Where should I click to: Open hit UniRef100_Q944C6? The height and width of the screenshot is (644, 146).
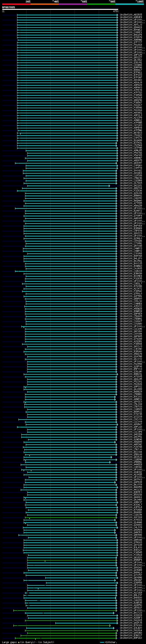tap(131, 27)
